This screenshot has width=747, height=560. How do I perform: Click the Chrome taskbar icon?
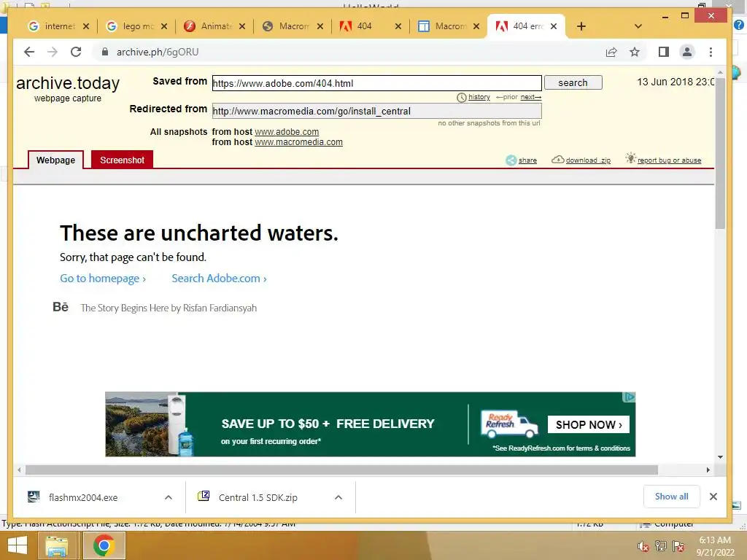pos(104,545)
